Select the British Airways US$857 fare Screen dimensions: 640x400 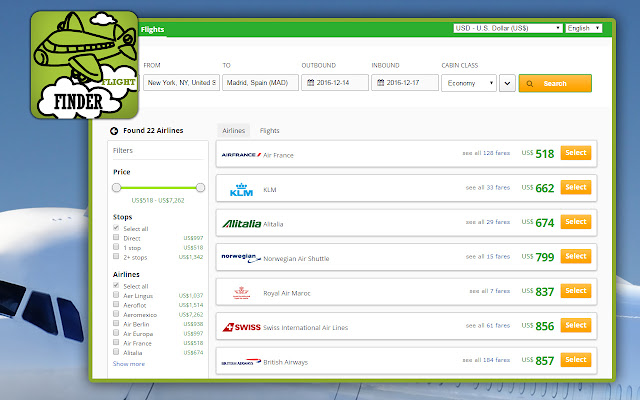pos(576,360)
